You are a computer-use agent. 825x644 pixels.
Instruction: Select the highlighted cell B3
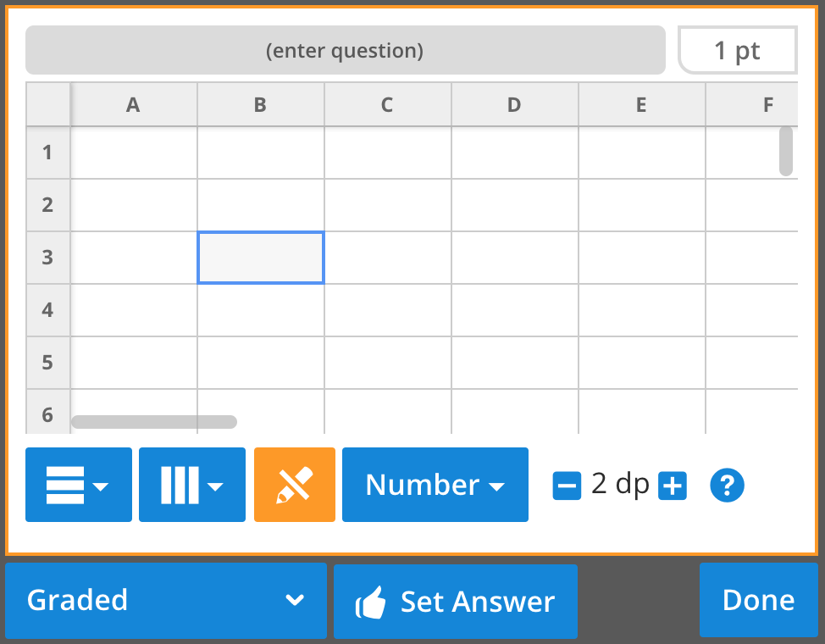click(260, 257)
